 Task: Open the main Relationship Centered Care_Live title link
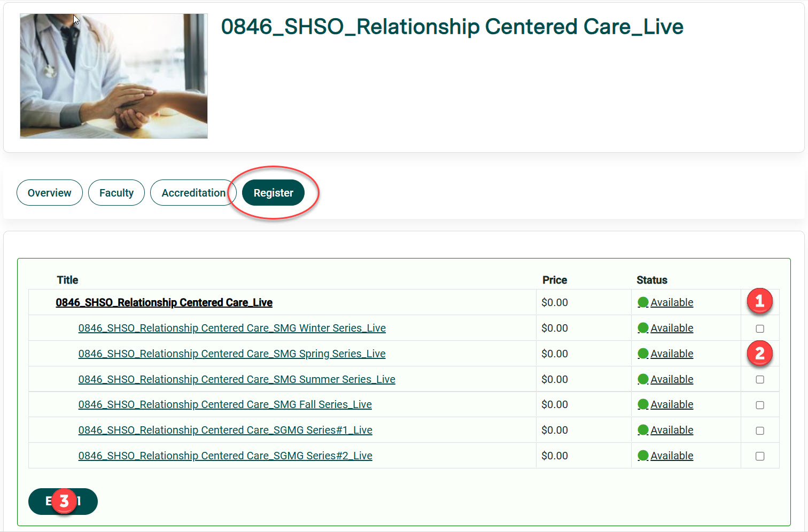pyautogui.click(x=164, y=303)
